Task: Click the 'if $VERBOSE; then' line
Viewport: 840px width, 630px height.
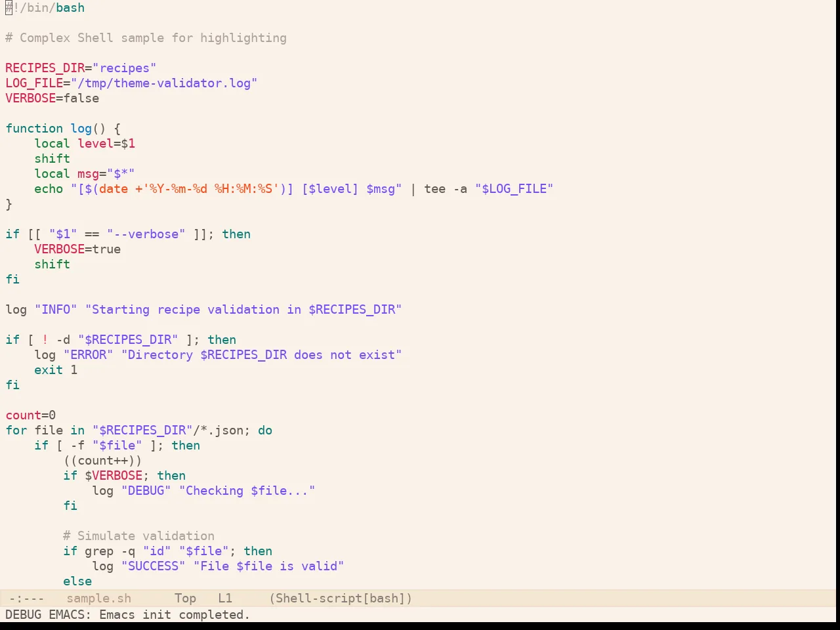Action: (x=125, y=476)
